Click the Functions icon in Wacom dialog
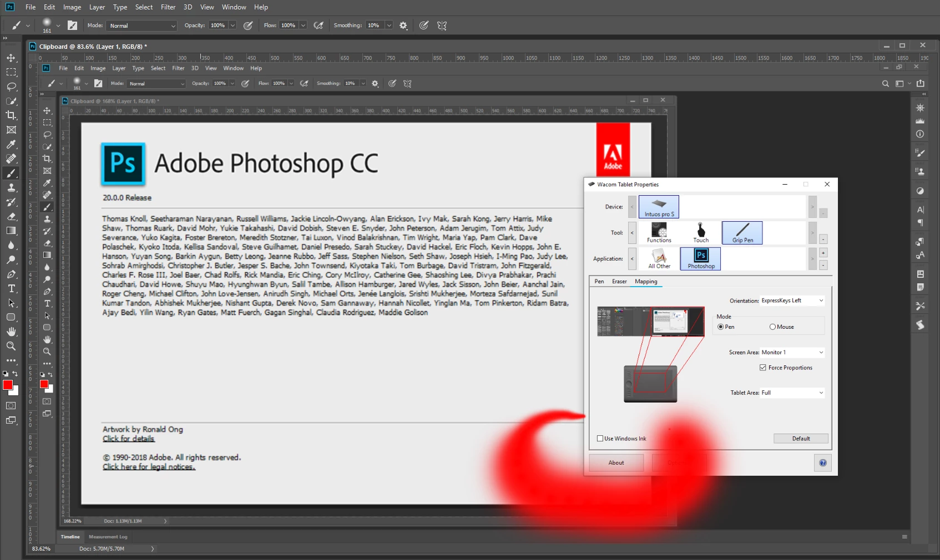 659,233
